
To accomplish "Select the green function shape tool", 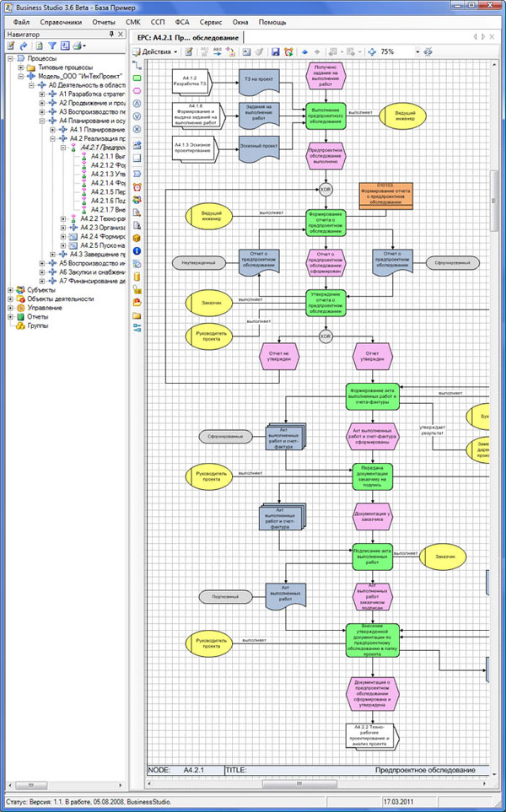I will pyautogui.click(x=137, y=77).
